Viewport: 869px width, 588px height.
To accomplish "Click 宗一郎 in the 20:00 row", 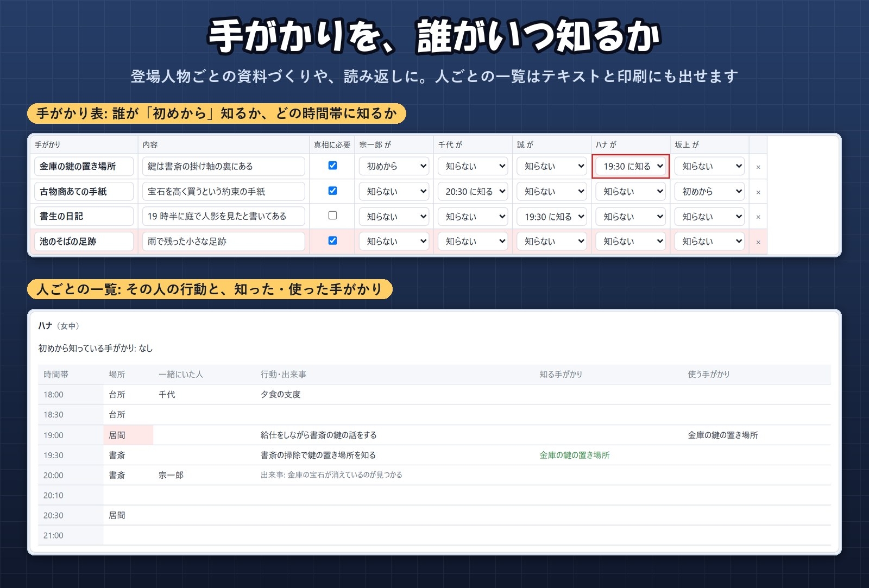I will 171,475.
